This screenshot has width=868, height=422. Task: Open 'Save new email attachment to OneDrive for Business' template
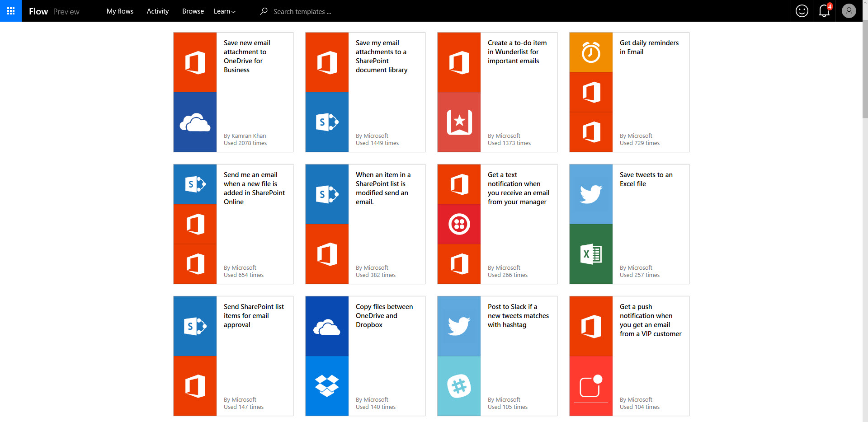coord(247,56)
